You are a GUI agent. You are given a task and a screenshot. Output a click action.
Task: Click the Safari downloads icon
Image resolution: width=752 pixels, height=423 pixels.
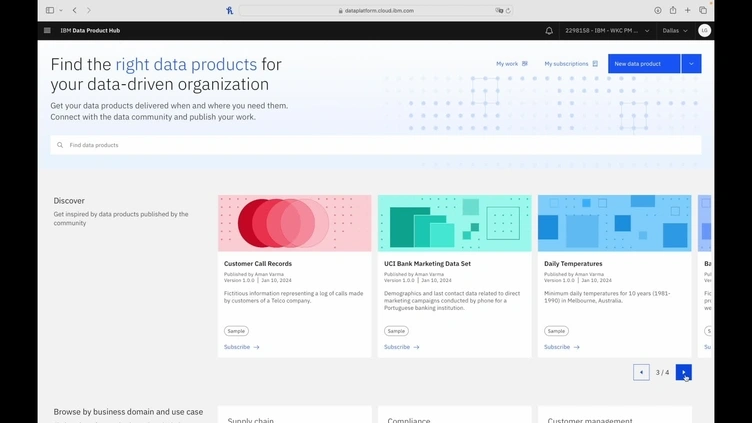658,10
